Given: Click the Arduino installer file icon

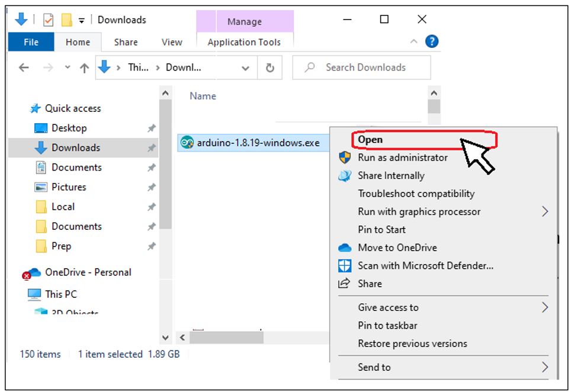Looking at the screenshot, I should click(187, 143).
